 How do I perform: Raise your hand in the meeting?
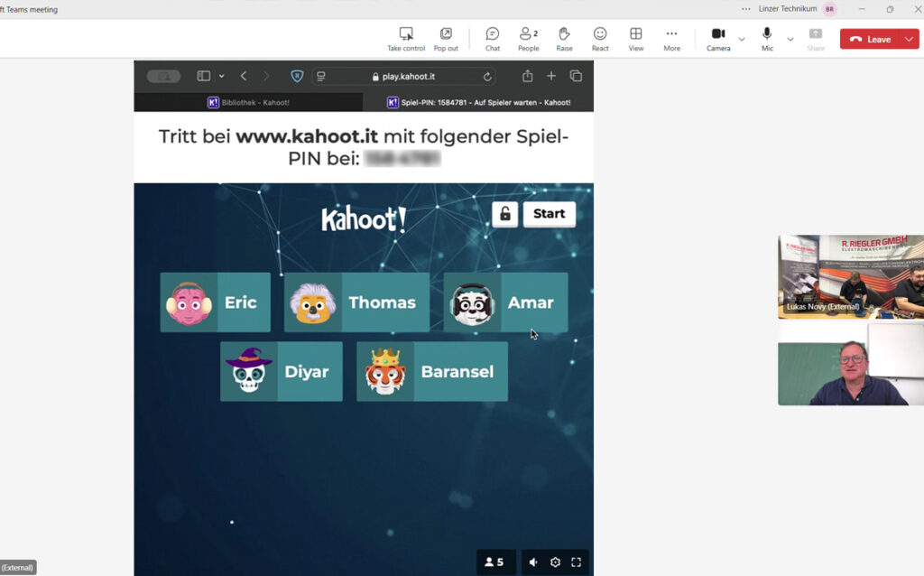564,39
